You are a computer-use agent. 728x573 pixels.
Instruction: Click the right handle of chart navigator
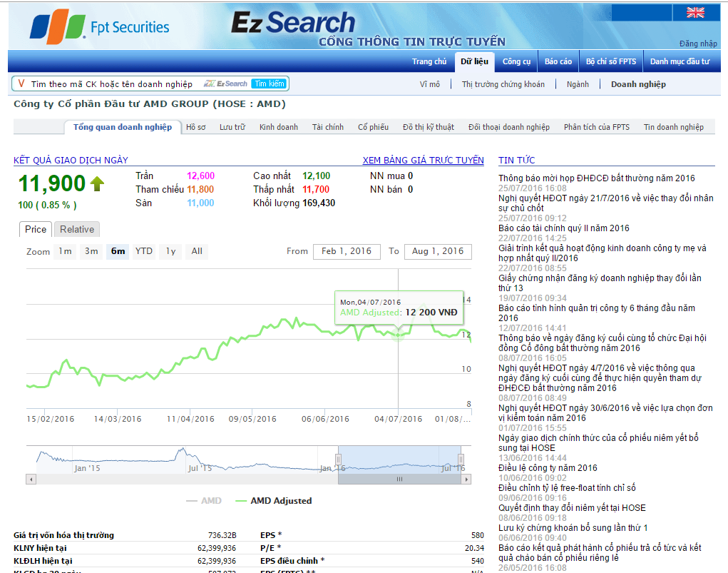[x=461, y=459]
